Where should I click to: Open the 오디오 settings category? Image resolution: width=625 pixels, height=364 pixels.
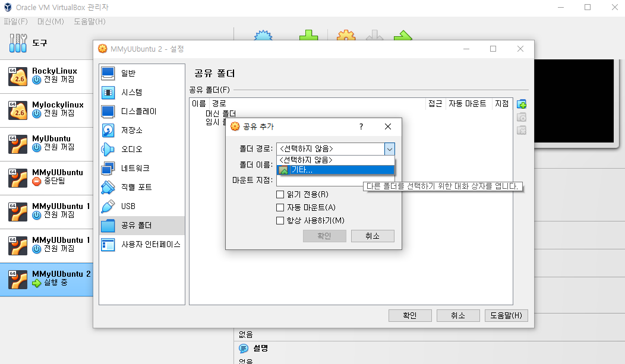point(142,150)
